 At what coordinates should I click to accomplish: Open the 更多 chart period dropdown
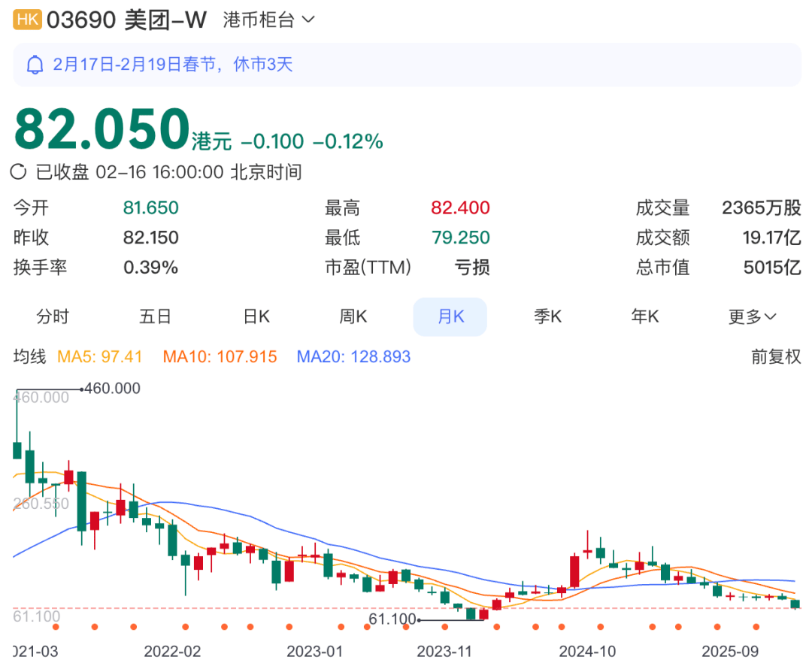click(x=752, y=316)
